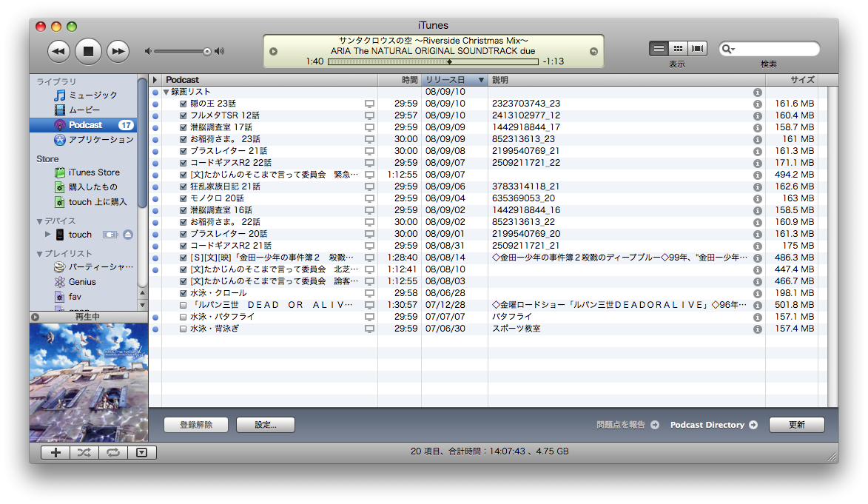The width and height of the screenshot is (868, 504).
Task: Uncheck the 潜脳調査室 17話 checkbox
Action: (184, 127)
